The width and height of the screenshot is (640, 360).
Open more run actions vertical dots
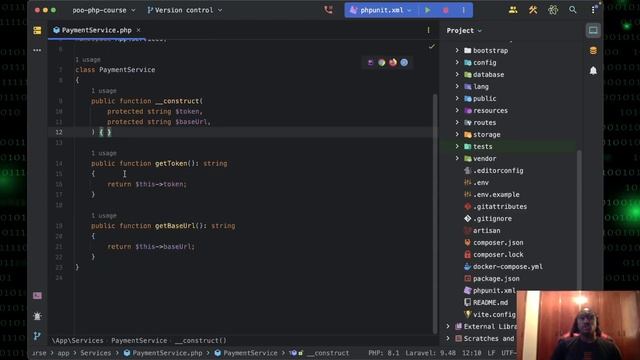[x=464, y=10]
